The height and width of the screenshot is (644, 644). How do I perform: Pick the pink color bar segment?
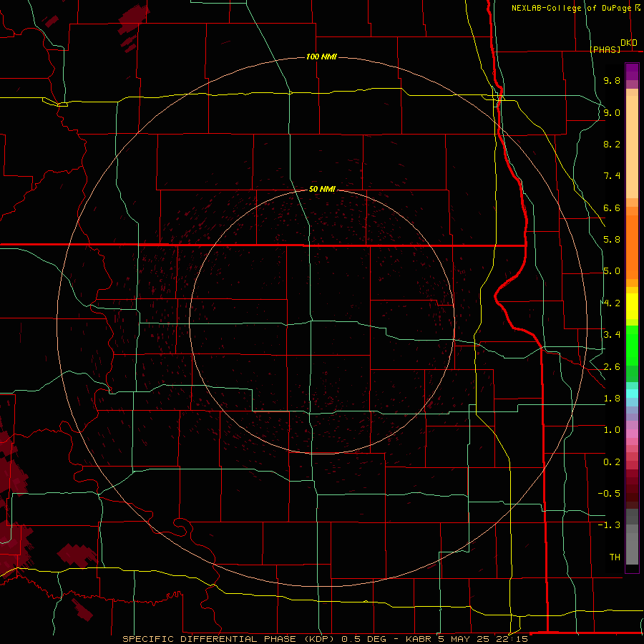click(632, 434)
